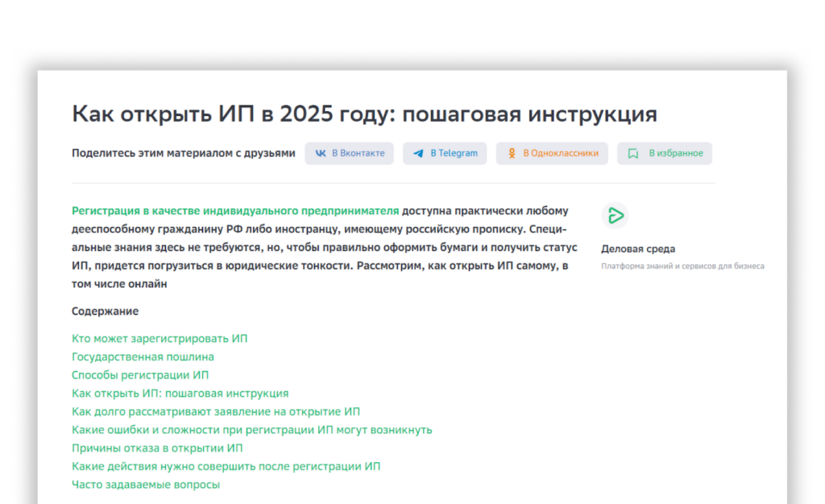Go to Причины отказа в открытии ИП
The image size is (825, 504).
tap(157, 448)
